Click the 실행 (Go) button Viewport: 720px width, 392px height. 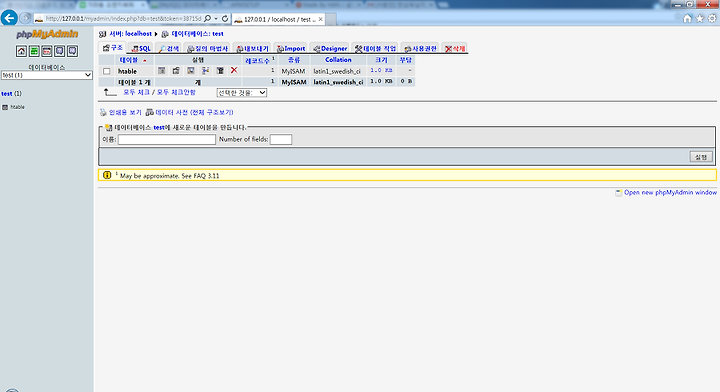(701, 157)
